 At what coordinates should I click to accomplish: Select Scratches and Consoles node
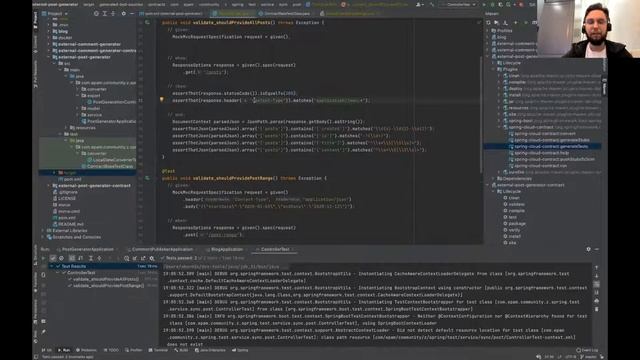click(x=73, y=237)
